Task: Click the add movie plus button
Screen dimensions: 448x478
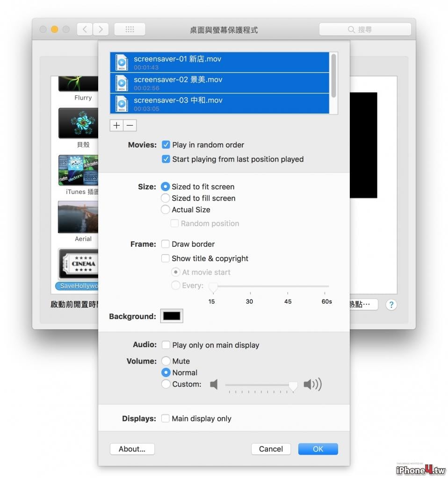Action: point(116,125)
